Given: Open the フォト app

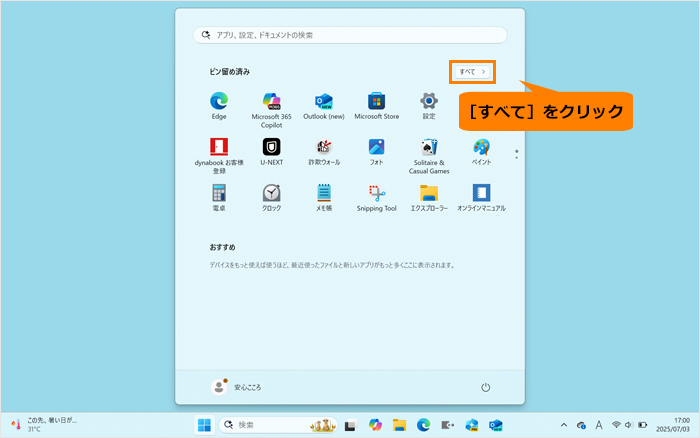Looking at the screenshot, I should tap(376, 152).
